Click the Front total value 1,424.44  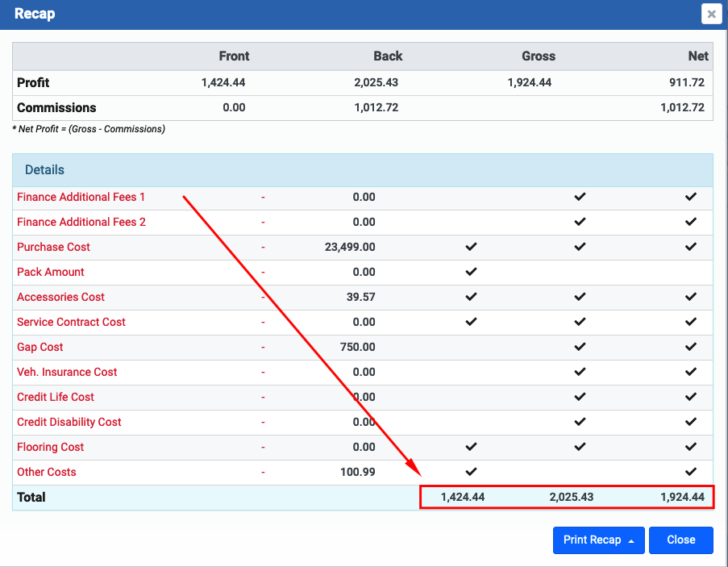coord(463,497)
